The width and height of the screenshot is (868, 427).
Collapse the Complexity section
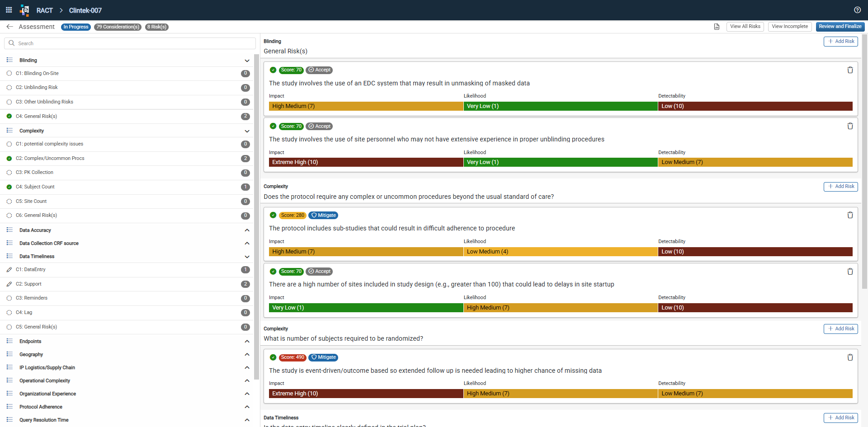pyautogui.click(x=247, y=131)
